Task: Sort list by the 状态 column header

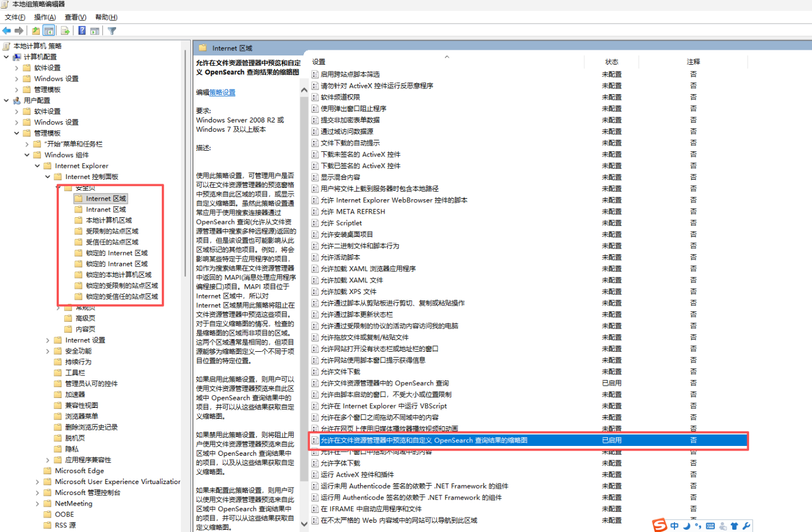Action: pos(611,62)
